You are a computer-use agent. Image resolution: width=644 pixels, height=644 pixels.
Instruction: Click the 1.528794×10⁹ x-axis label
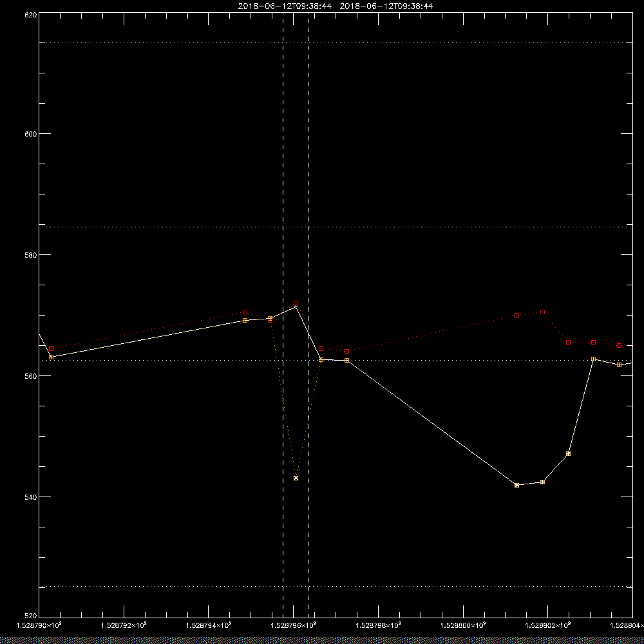pyautogui.click(x=209, y=625)
